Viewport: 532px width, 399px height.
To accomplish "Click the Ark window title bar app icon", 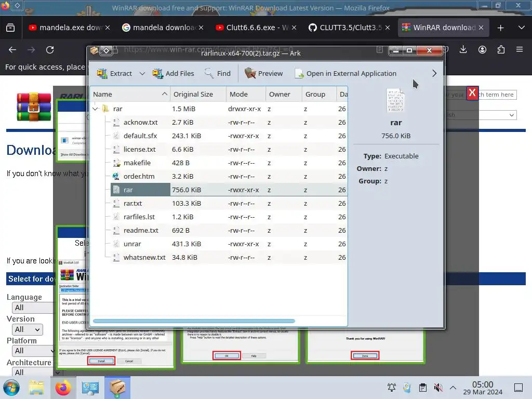I will pos(95,50).
